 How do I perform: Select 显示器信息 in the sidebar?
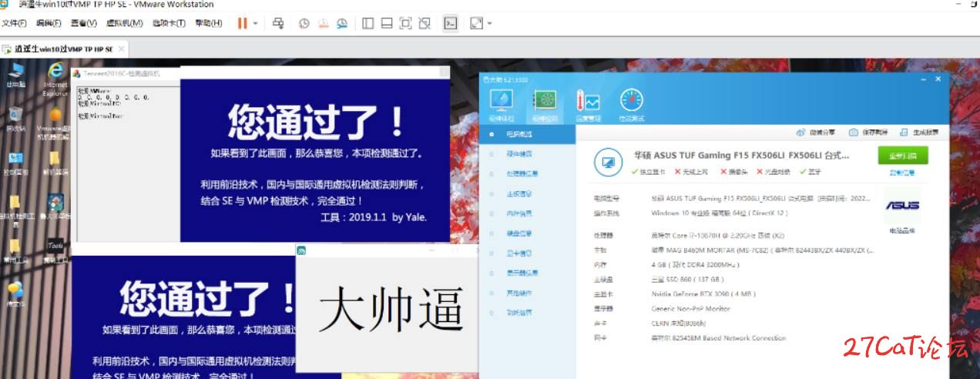click(x=527, y=273)
